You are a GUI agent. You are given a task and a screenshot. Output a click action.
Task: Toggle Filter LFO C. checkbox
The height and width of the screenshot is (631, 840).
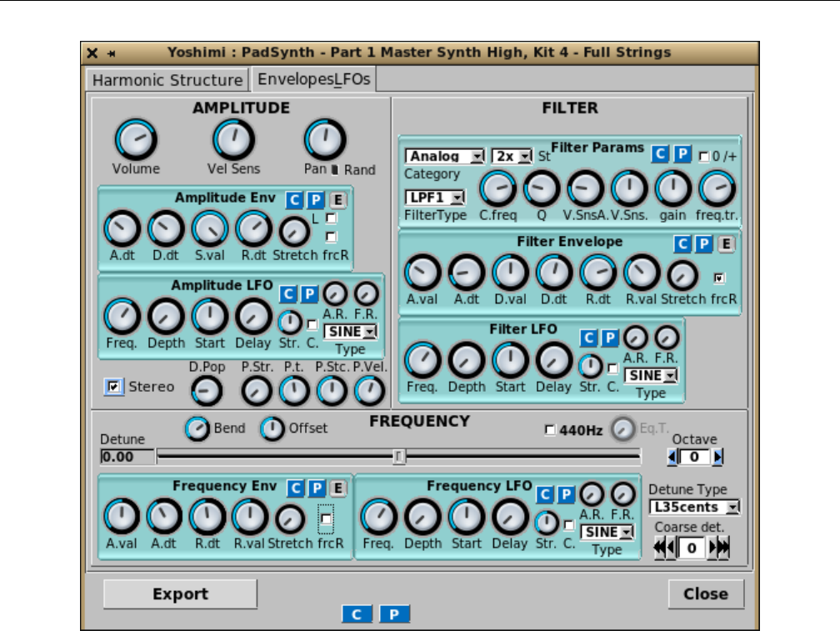612,368
